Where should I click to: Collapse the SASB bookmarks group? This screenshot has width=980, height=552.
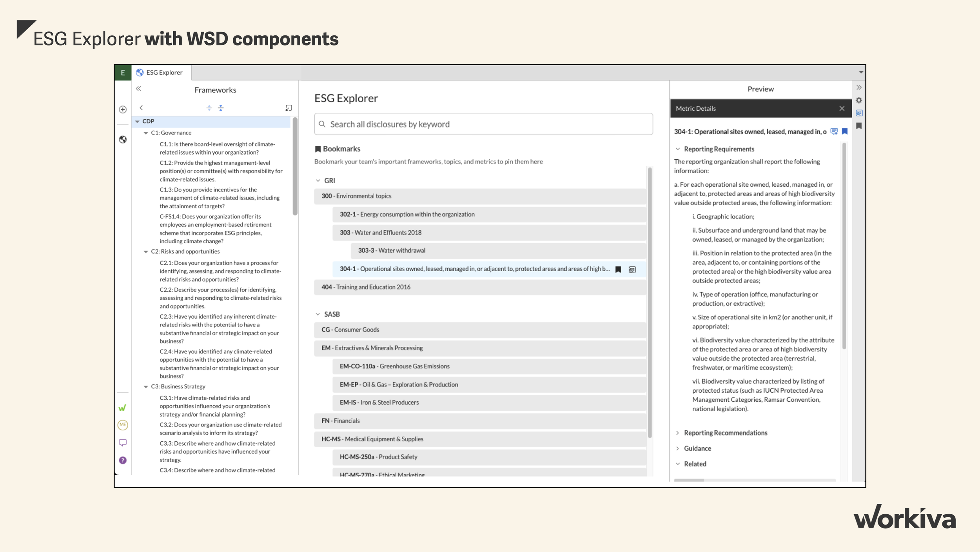pyautogui.click(x=318, y=314)
